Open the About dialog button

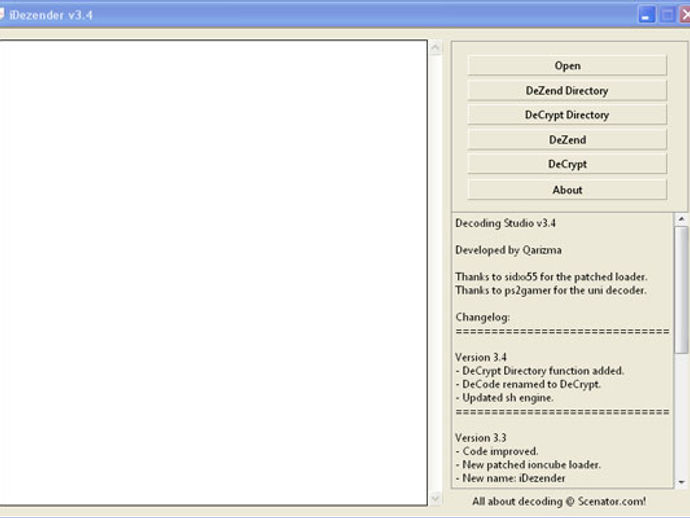[x=567, y=190]
